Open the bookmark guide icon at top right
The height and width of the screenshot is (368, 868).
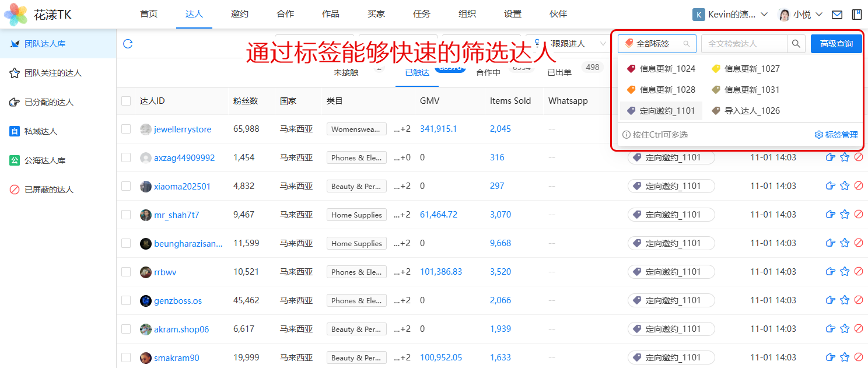coord(857,15)
